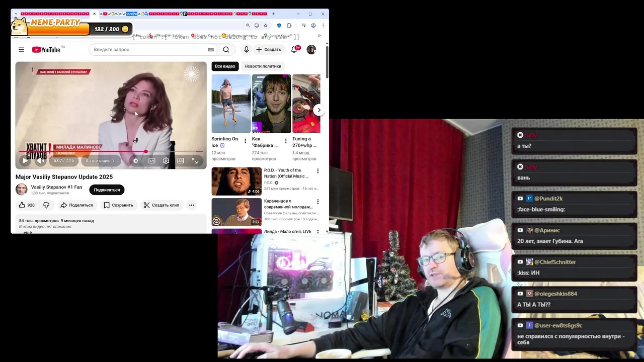
Task: Bookmark this page with the star icon
Action: 265,25
